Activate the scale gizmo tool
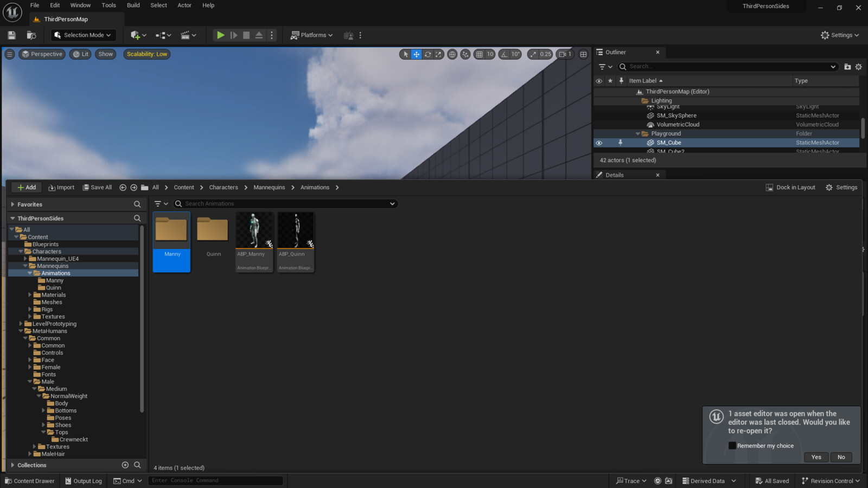Screen dimensions: 868x488 click(x=438, y=54)
